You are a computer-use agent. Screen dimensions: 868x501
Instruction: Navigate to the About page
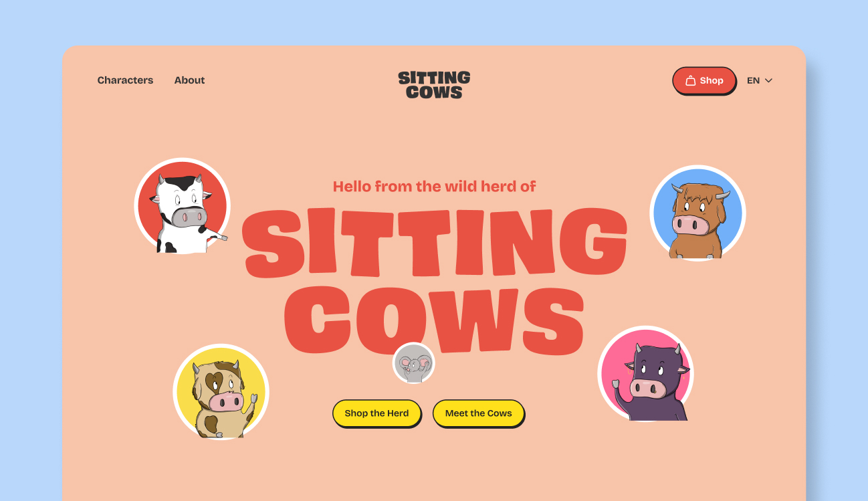point(189,80)
